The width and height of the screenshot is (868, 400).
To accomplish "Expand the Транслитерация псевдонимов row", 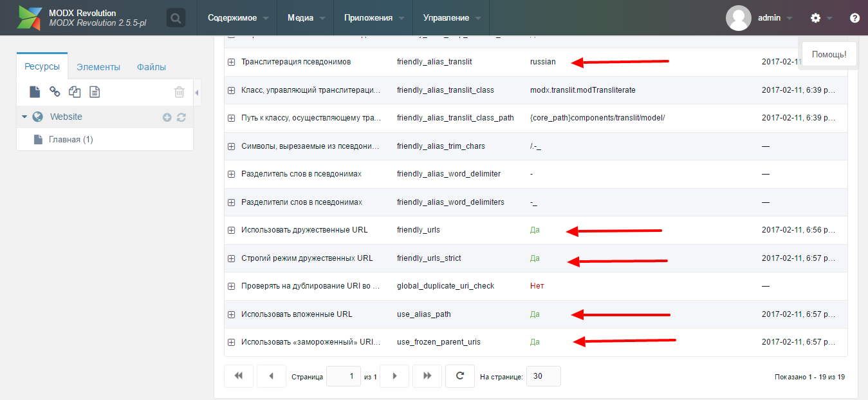I will click(231, 62).
